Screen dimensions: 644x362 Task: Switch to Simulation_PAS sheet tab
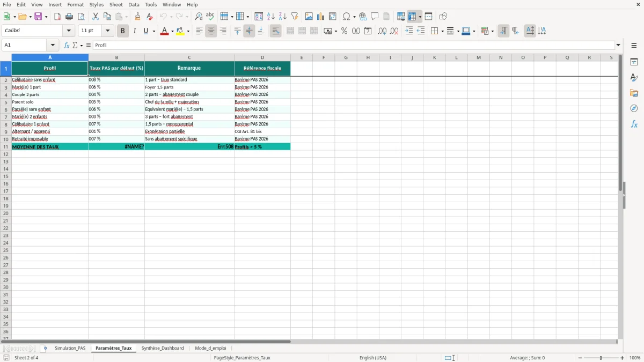coord(70,348)
